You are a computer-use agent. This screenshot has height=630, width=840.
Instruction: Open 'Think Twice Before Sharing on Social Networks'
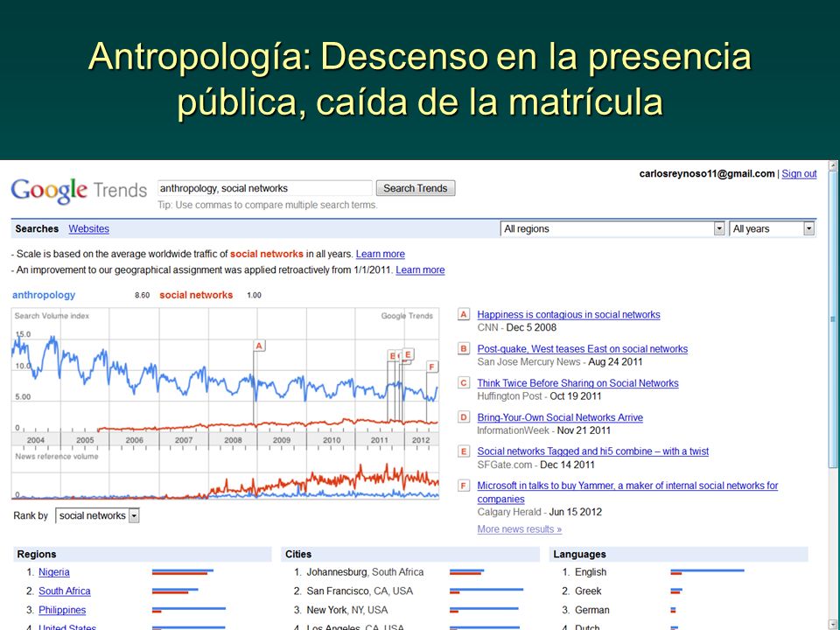pos(578,383)
